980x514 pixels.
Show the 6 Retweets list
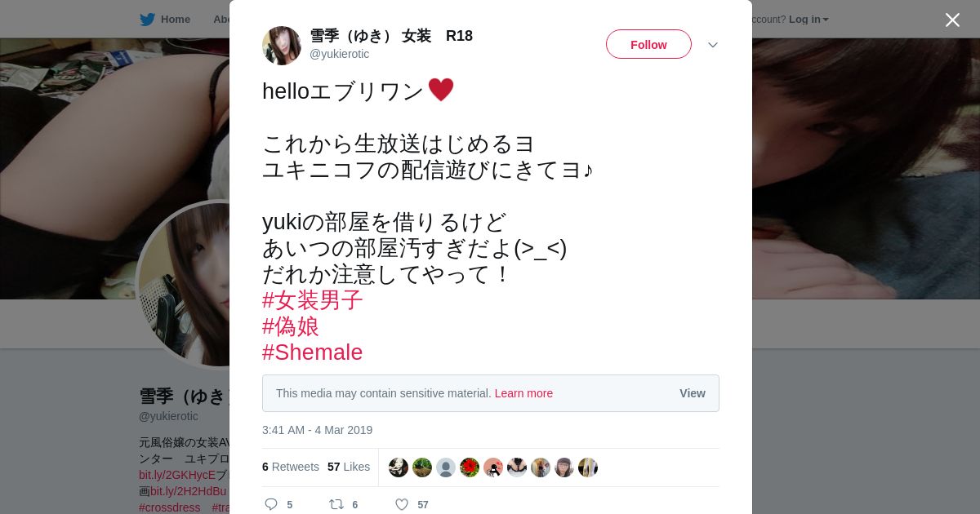[x=291, y=467]
